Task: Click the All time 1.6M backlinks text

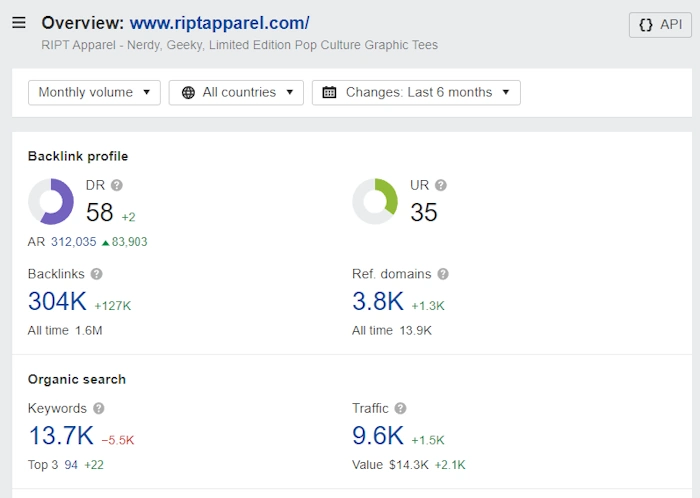Action: click(65, 331)
